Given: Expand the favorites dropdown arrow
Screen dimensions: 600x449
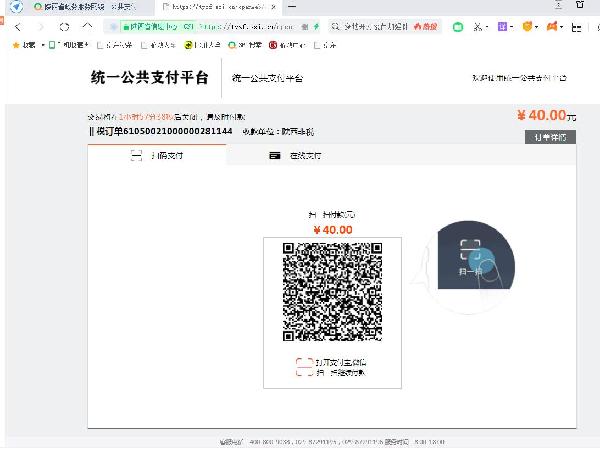Looking at the screenshot, I should click(42, 45).
